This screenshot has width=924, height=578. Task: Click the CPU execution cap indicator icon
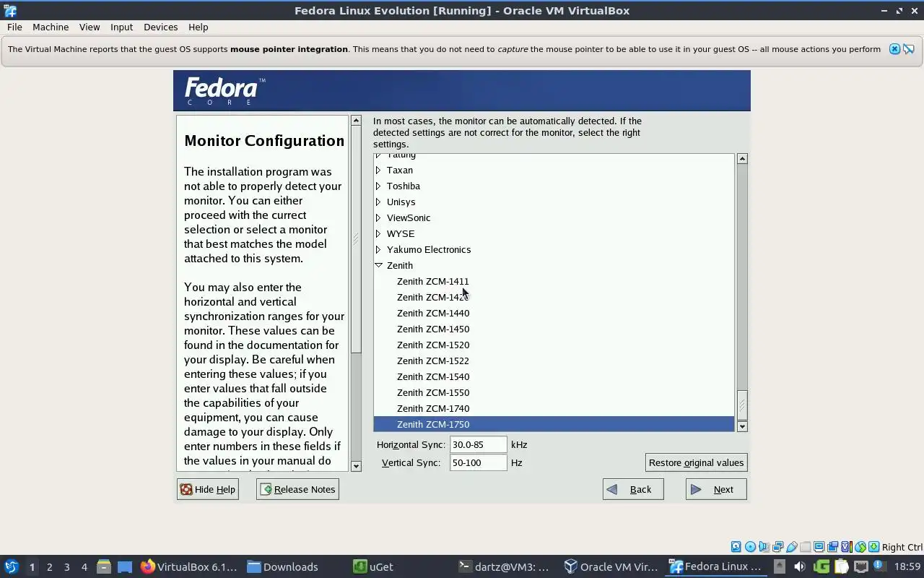[846, 547]
